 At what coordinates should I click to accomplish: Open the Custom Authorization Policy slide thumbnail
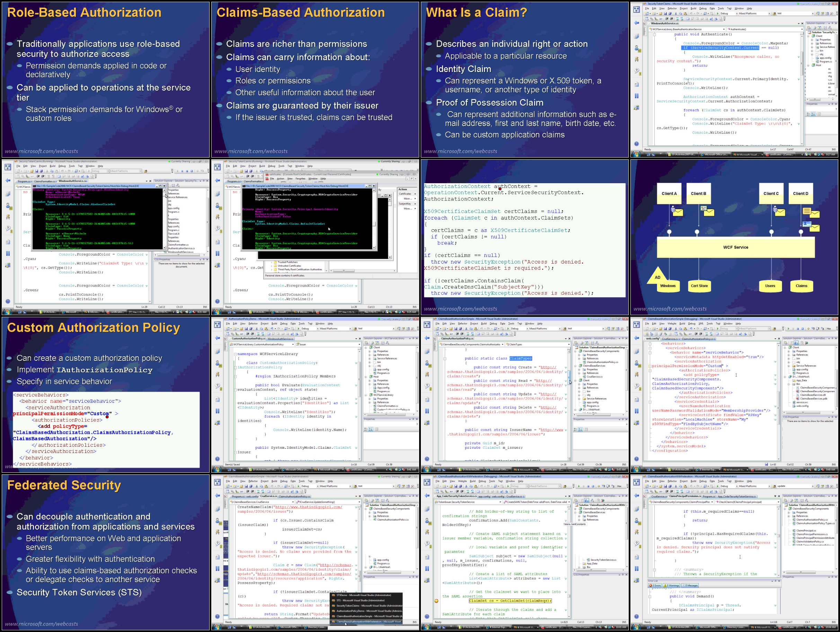106,395
